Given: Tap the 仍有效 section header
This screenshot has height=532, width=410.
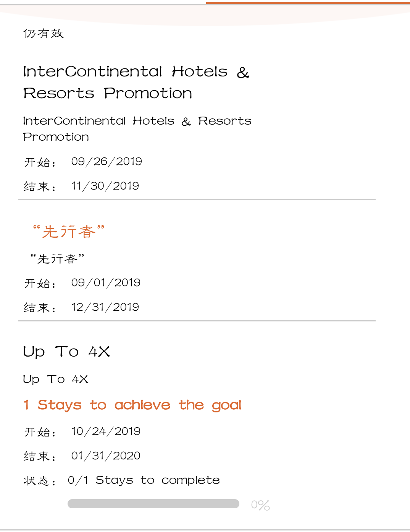Looking at the screenshot, I should (44, 34).
